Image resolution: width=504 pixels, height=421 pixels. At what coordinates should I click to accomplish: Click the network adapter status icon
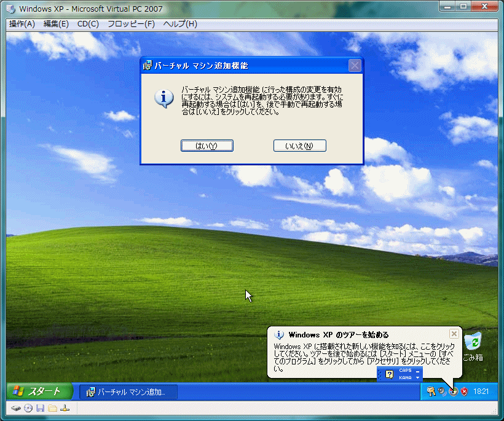tap(65, 409)
